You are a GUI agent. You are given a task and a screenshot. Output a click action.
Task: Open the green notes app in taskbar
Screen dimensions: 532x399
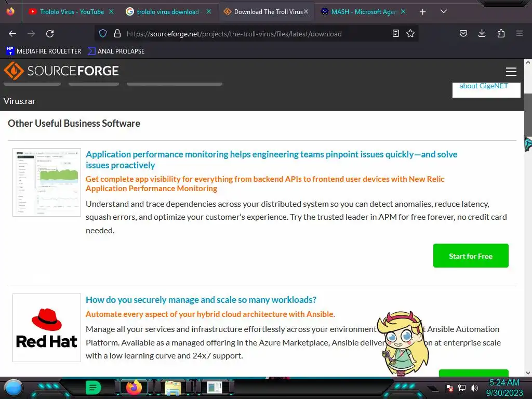(93, 388)
